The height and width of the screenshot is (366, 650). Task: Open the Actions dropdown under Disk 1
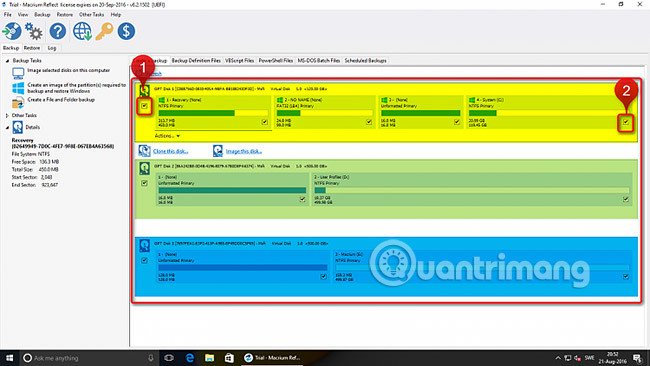pos(167,136)
